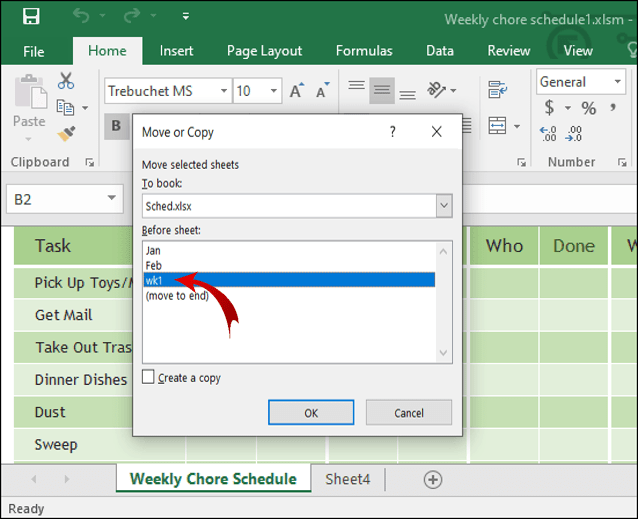Open the Number Format General dropdown

pyautogui.click(x=618, y=81)
